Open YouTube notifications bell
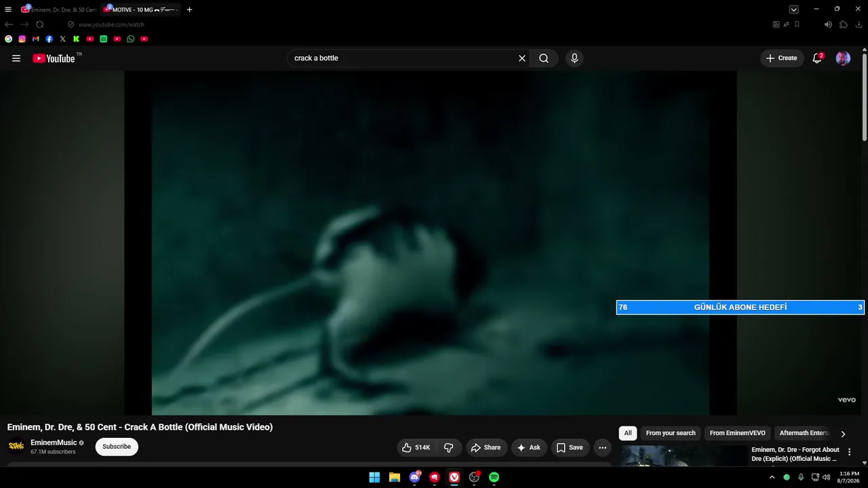868x488 pixels. click(x=817, y=58)
